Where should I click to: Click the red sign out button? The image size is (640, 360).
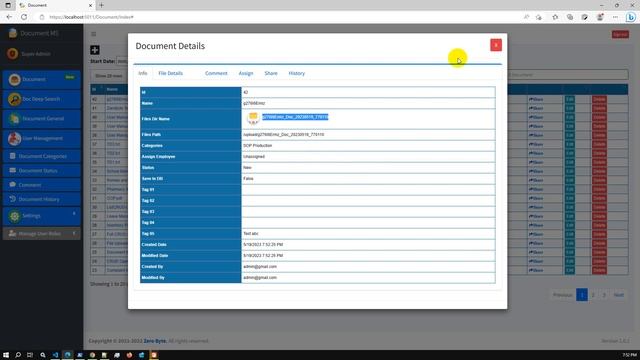pyautogui.click(x=620, y=34)
